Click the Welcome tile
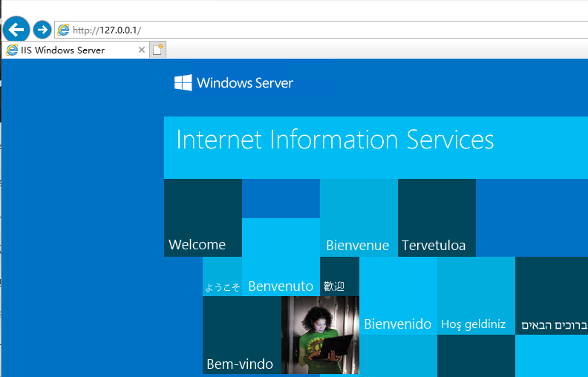588x377 pixels. pyautogui.click(x=203, y=217)
